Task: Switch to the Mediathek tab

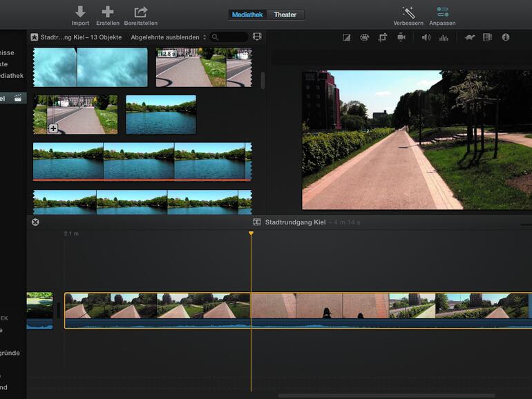Action: (x=247, y=14)
